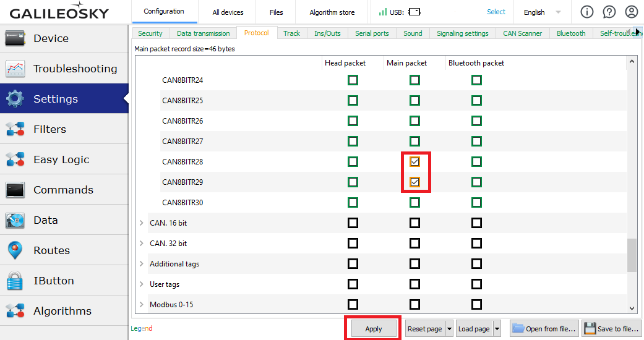Open the Algorithm store tab
The height and width of the screenshot is (340, 644).
pos(332,12)
